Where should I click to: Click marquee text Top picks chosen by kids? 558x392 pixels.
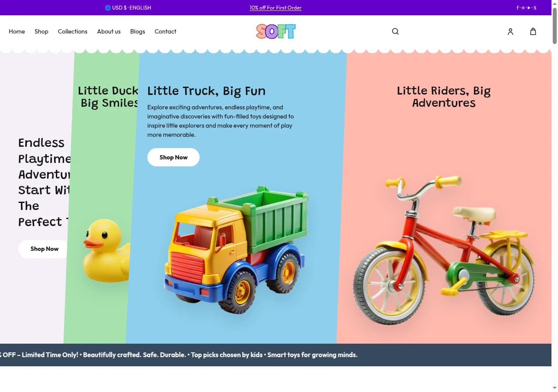[227, 355]
